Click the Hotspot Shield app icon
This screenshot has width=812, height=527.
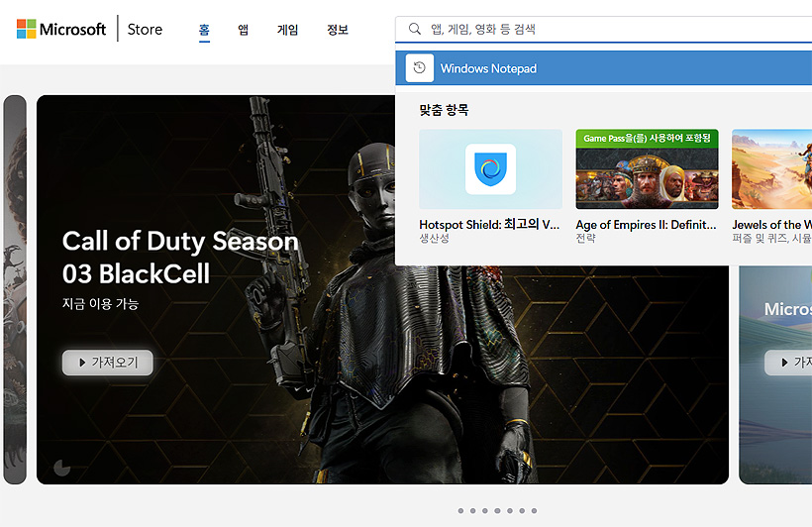coord(490,169)
